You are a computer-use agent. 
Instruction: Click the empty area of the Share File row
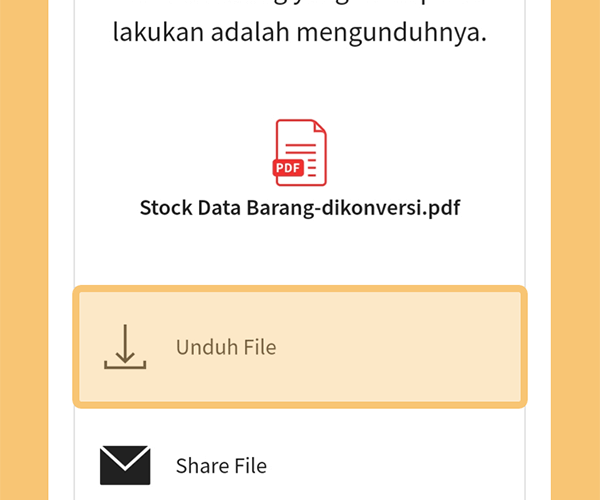(x=394, y=466)
